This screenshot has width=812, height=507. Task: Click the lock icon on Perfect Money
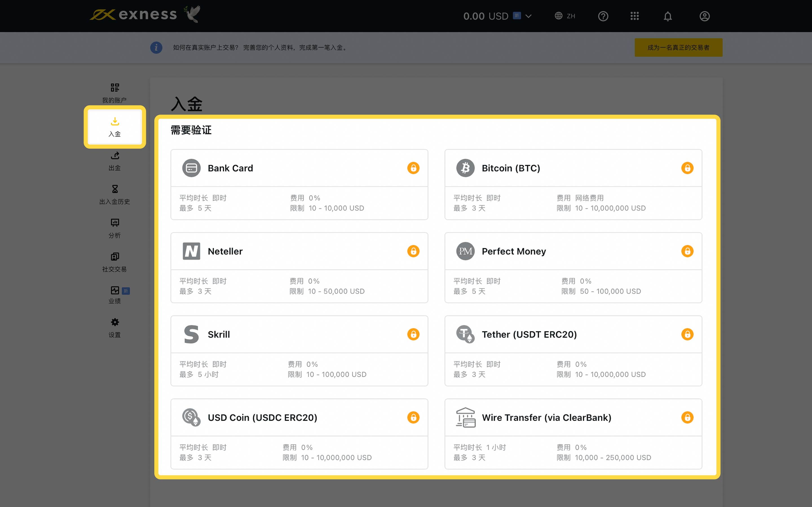(x=687, y=251)
